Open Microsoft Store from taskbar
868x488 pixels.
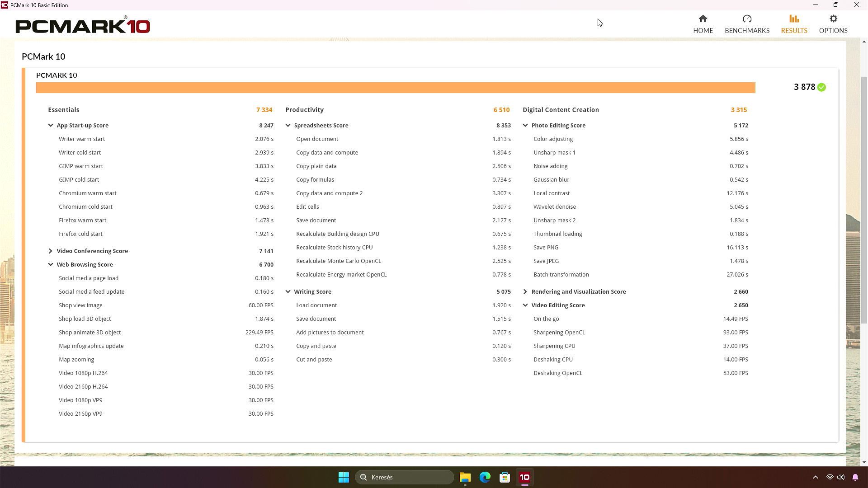coord(505,477)
